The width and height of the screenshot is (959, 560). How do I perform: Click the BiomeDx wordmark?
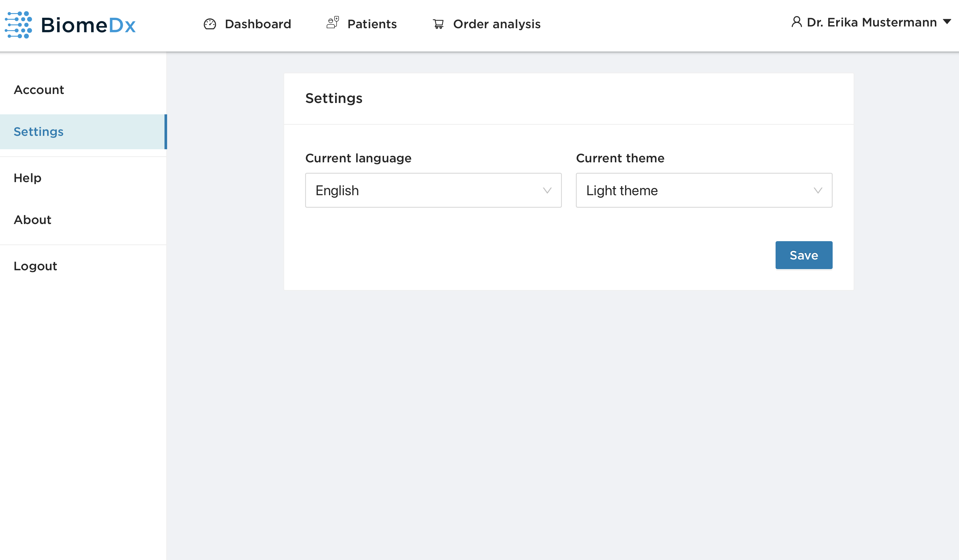[88, 25]
